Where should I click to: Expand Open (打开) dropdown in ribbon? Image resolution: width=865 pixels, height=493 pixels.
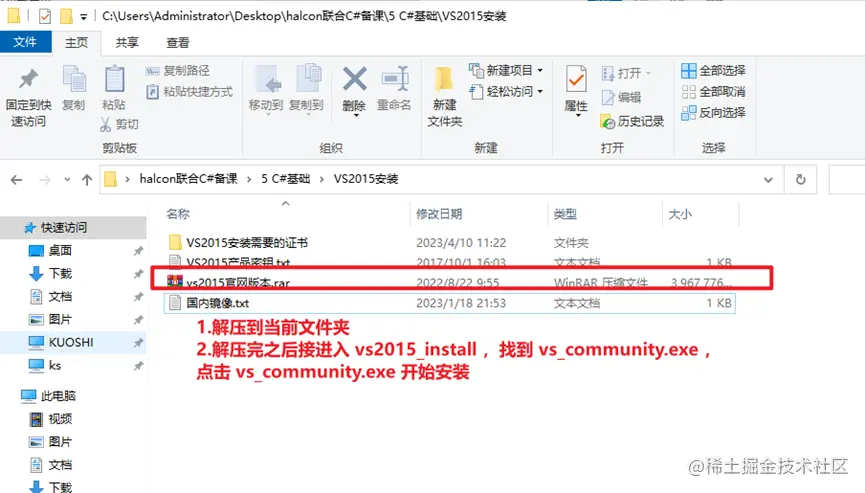tap(648, 73)
